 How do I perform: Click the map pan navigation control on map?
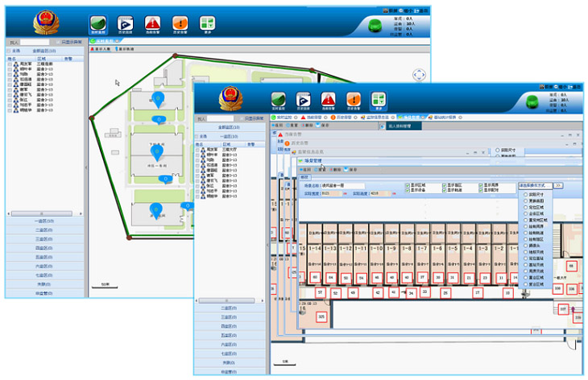click(x=419, y=75)
